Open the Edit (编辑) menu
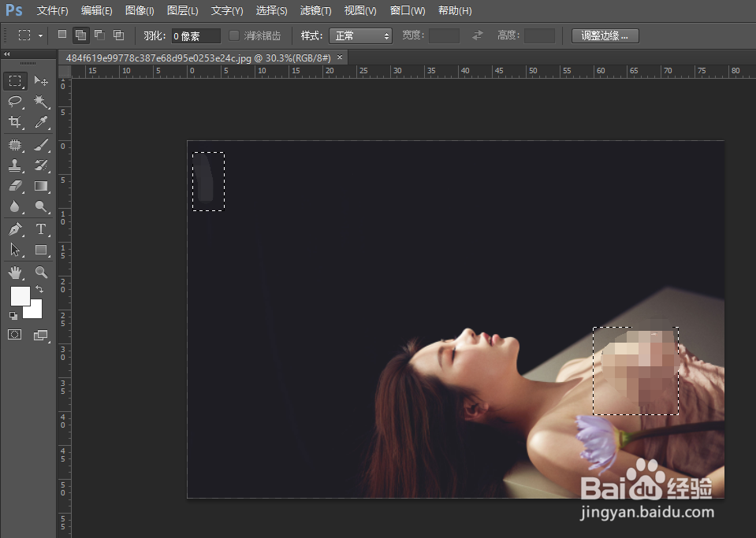 click(x=96, y=10)
